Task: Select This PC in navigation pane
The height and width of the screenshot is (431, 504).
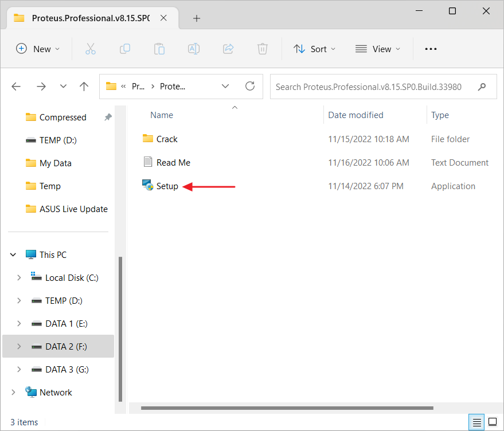Action: 53,255
